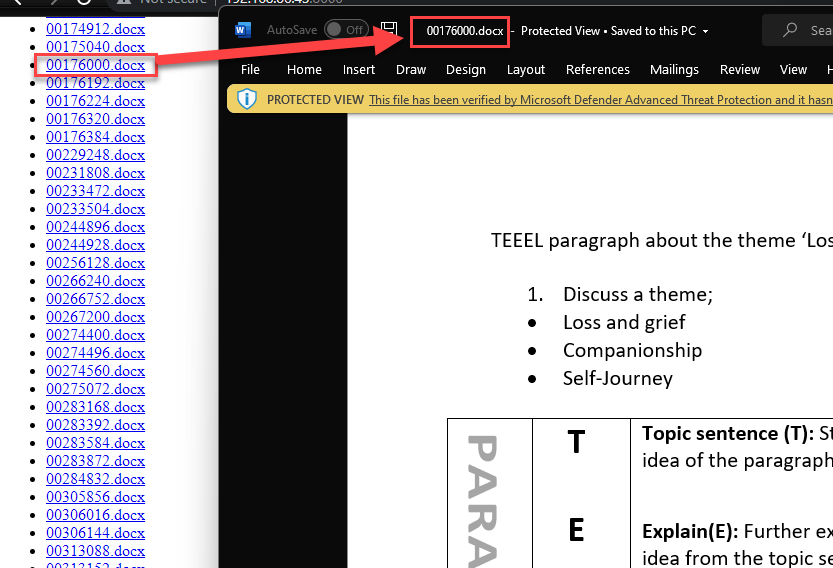Open 00267200.docx link in browser

[96, 317]
